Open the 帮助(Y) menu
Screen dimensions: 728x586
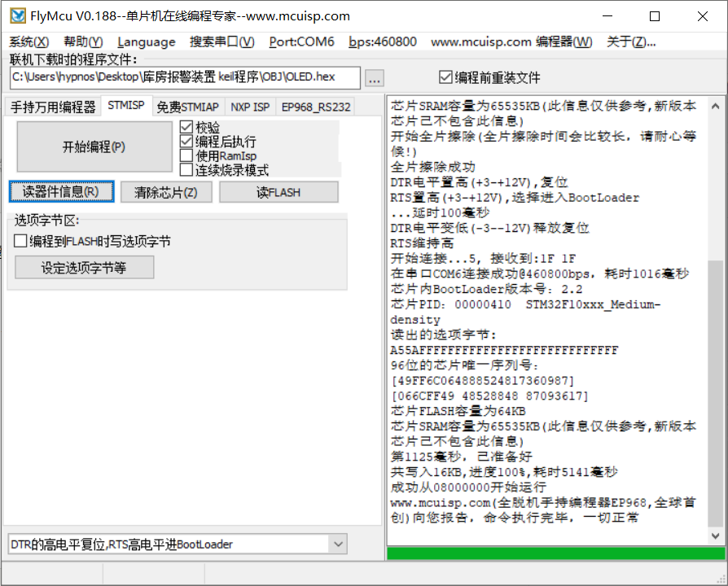coord(83,42)
